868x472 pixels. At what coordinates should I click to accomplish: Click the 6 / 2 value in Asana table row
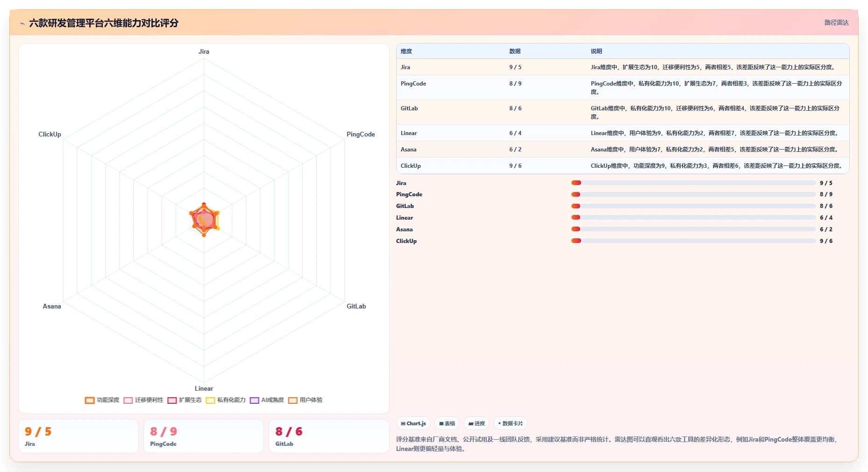click(515, 150)
